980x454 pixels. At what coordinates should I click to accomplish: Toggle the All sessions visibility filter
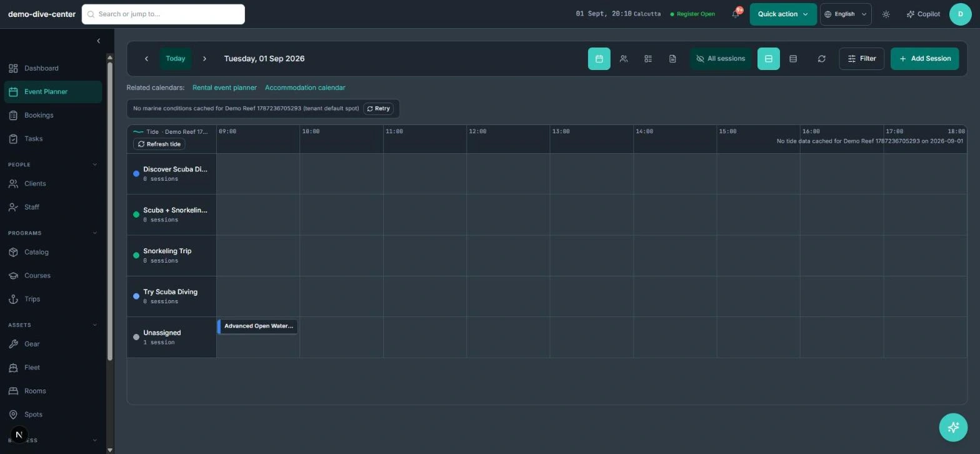click(721, 59)
